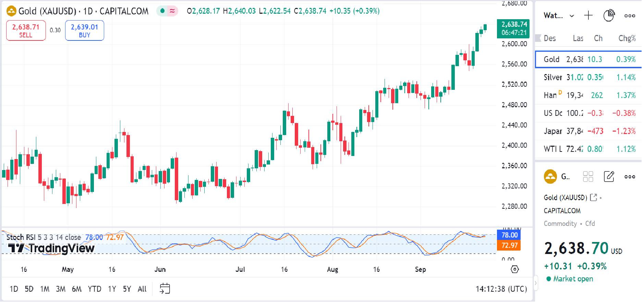Switch to the All range tab
The width and height of the screenshot is (644, 303).
[x=142, y=289]
